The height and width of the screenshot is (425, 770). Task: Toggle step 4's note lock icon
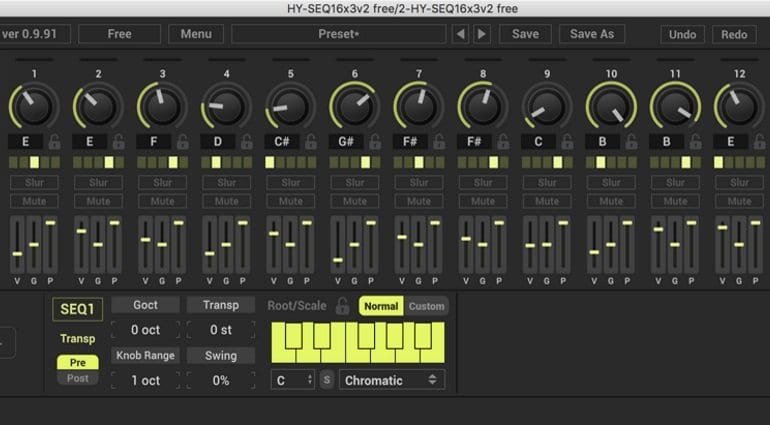[x=247, y=142]
